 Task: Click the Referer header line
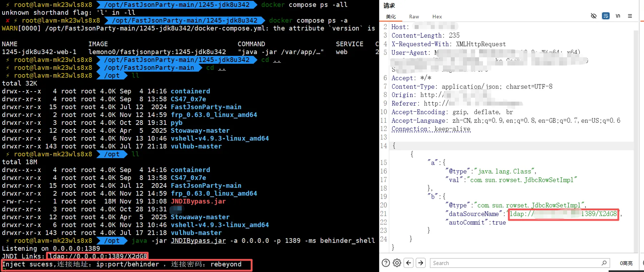457,103
